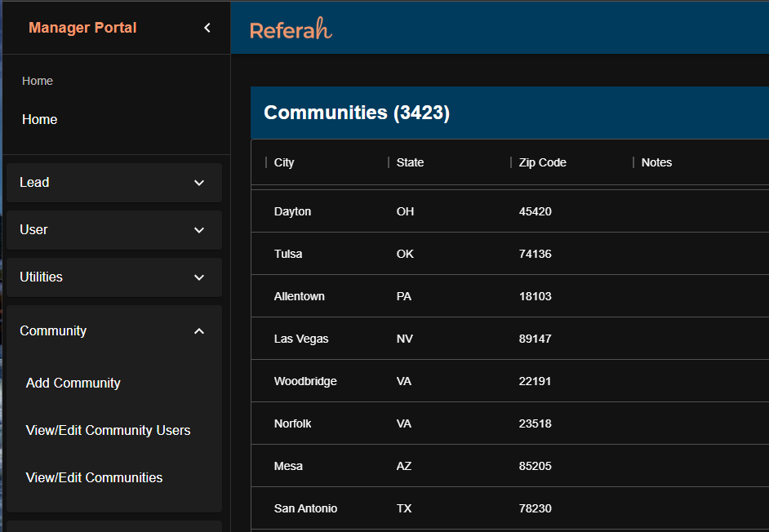Open Add Community page

(73, 383)
